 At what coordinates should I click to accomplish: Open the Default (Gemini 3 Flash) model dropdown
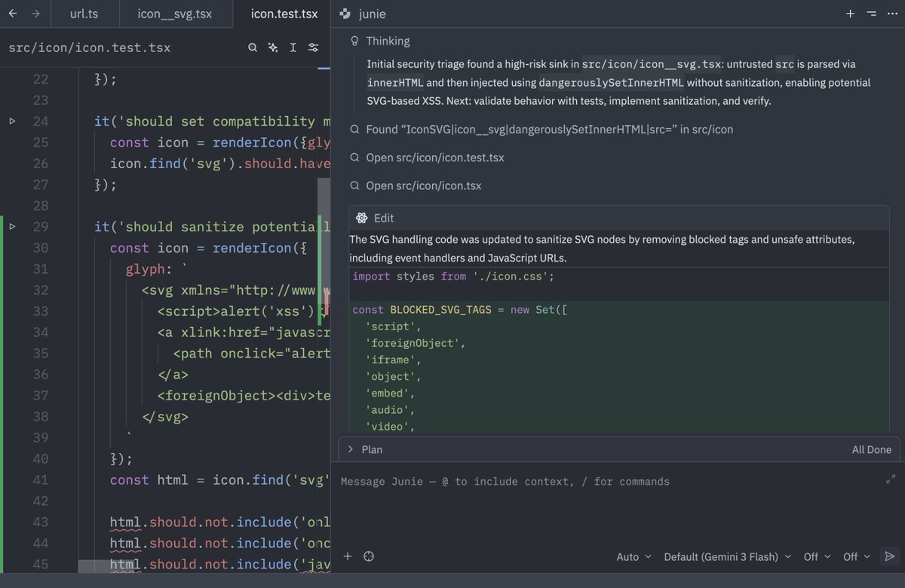coord(728,556)
